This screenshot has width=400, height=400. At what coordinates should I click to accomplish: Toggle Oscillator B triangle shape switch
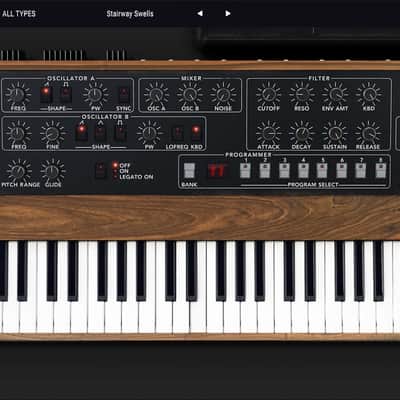point(100,133)
